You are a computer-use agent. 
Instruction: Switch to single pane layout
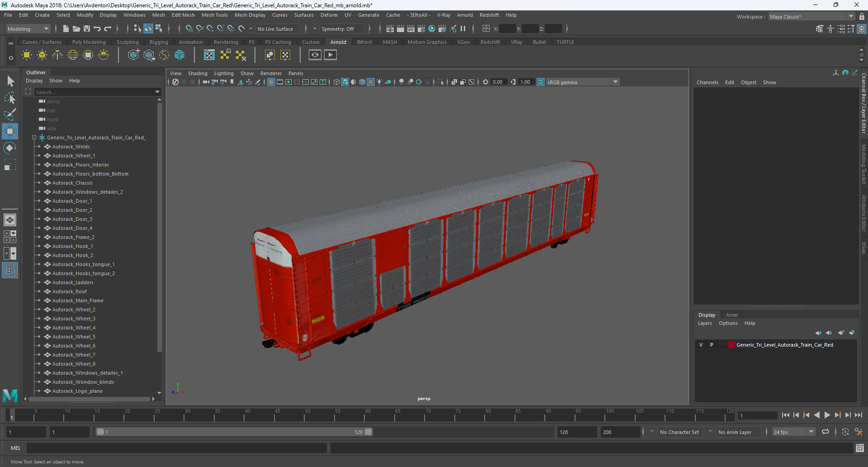coord(10,220)
